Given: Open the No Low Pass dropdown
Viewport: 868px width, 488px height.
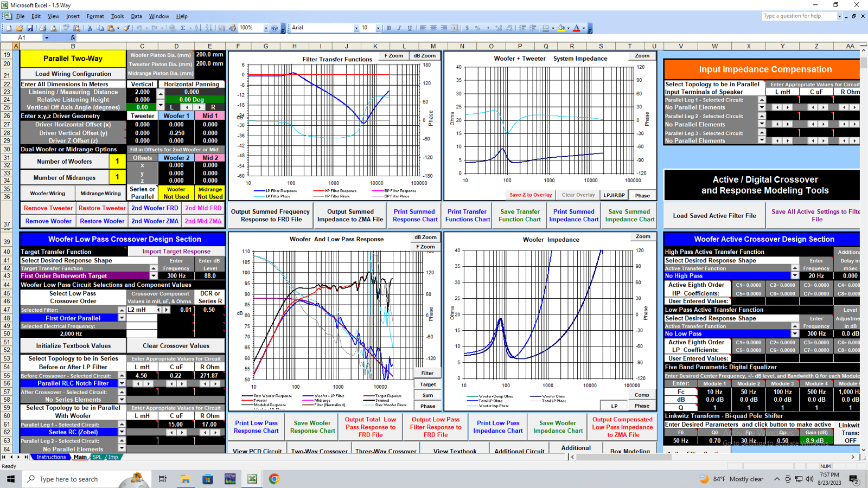Looking at the screenshot, I should 795,334.
